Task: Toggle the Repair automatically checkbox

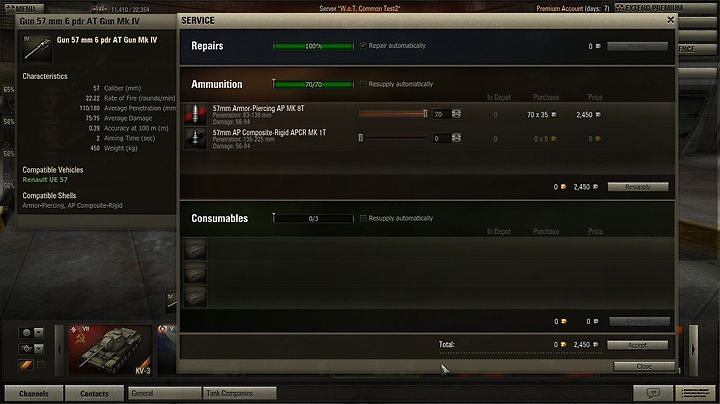Action: 363,45
